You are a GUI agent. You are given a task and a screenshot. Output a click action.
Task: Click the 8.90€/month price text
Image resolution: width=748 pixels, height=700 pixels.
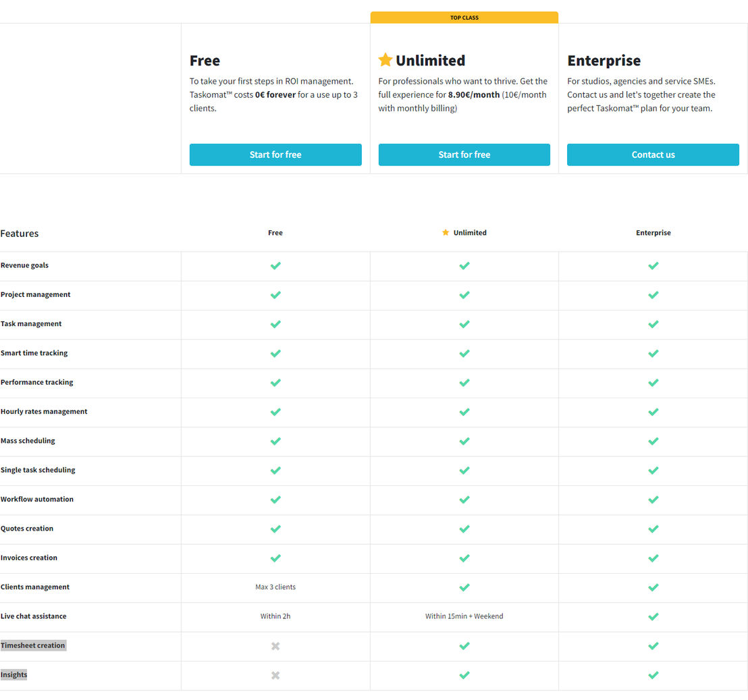coord(474,95)
